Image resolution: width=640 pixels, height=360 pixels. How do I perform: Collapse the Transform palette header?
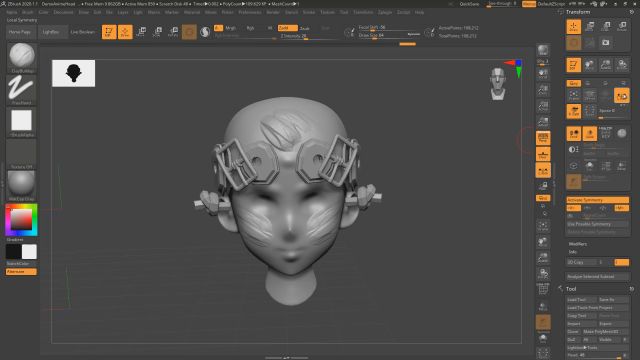(578, 12)
